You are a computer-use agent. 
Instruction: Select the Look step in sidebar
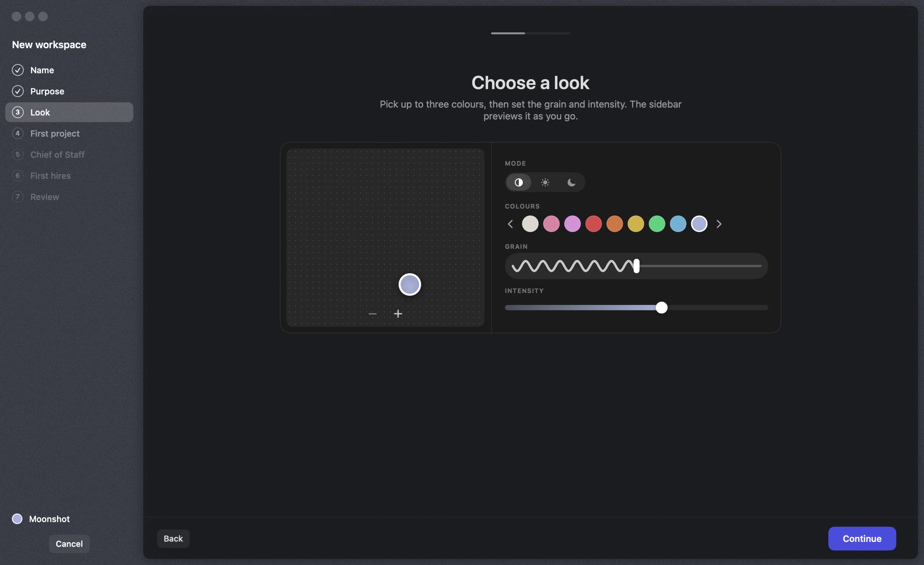[69, 112]
